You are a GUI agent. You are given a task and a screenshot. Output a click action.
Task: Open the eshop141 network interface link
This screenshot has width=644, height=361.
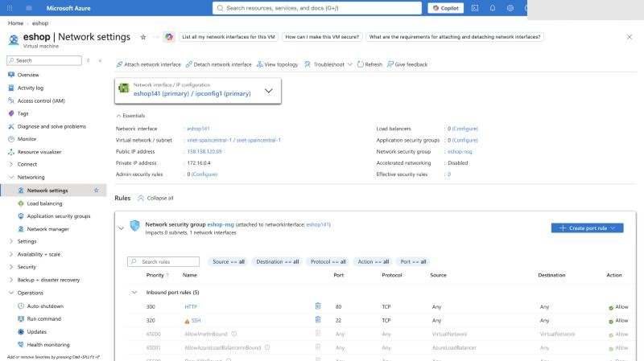tap(198, 129)
